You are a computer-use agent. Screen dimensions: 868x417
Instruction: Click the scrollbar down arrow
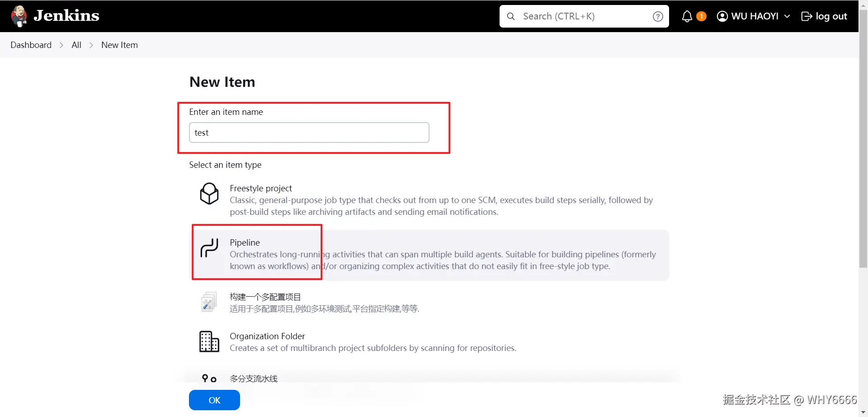point(863,412)
